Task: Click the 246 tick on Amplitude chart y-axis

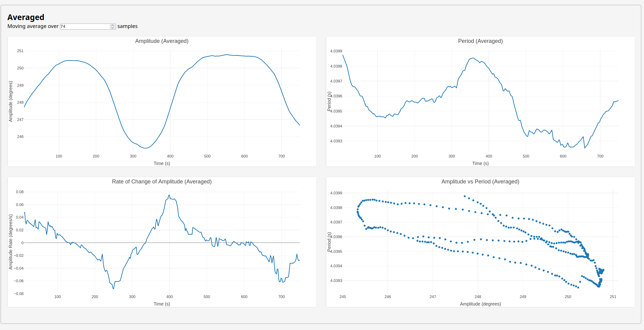Action: tap(20, 137)
